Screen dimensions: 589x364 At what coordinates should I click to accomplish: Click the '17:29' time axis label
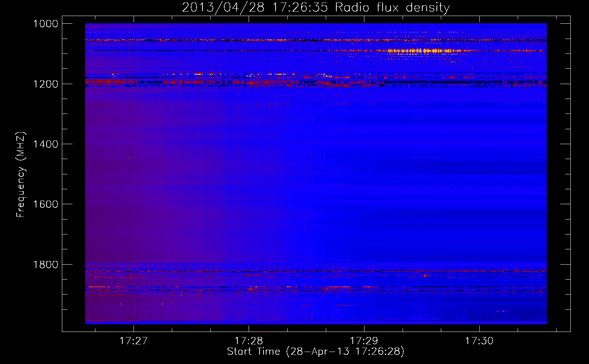pos(364,341)
